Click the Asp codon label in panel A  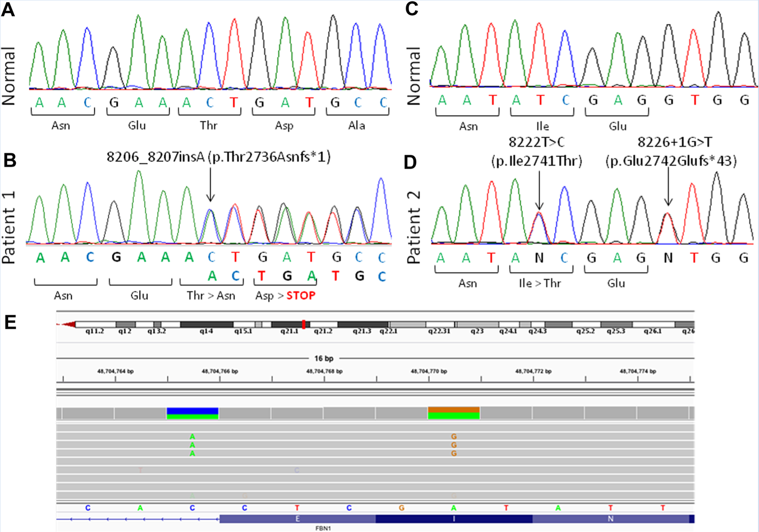pos(284,126)
